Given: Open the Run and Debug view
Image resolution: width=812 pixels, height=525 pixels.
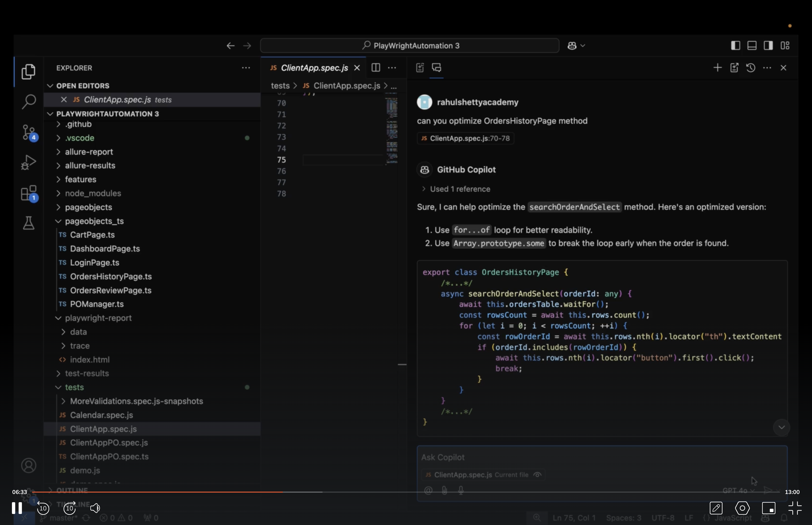Looking at the screenshot, I should [28, 163].
